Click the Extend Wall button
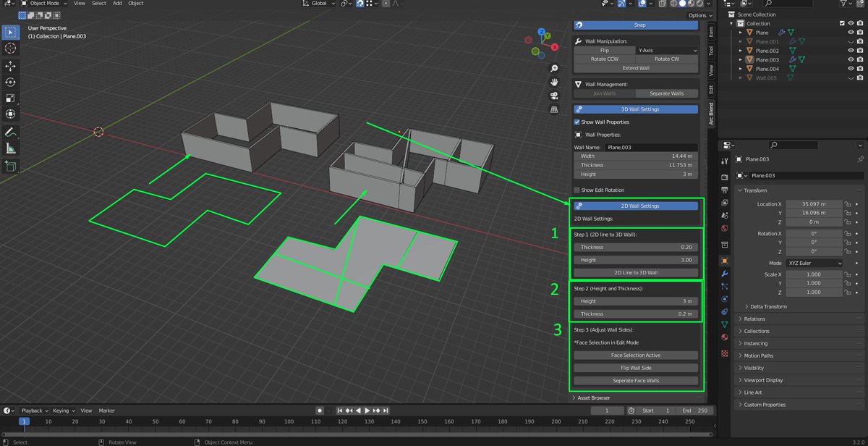Viewport: 868px width, 446px height. (636, 68)
